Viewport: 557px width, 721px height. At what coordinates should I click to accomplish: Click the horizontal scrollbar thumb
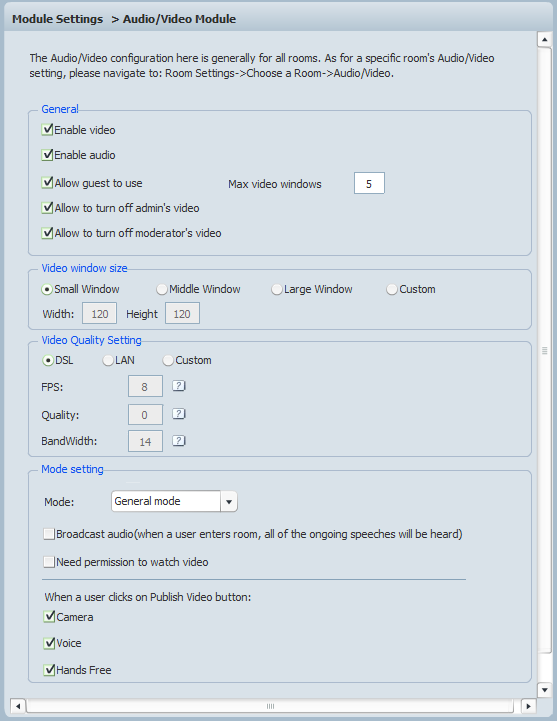(270, 706)
